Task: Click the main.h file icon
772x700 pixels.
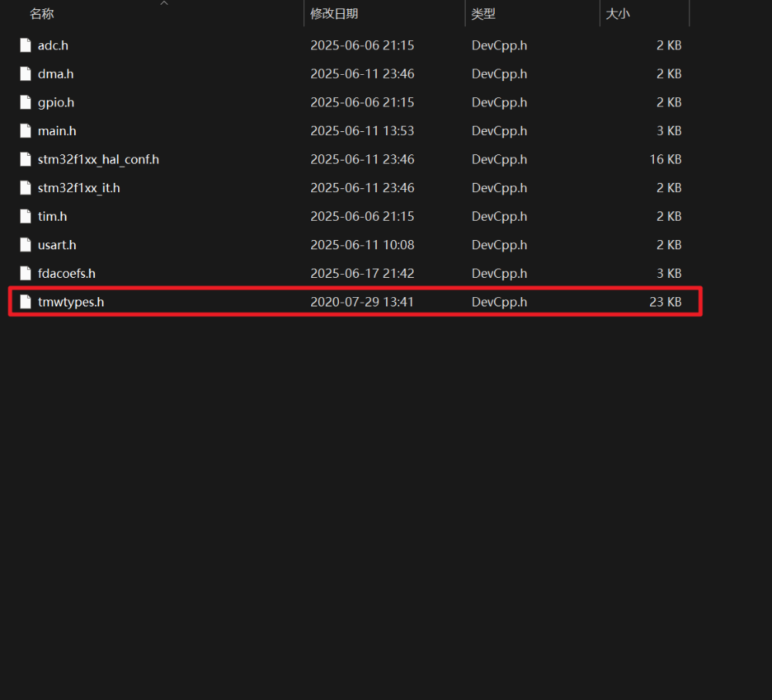Action: 25,131
